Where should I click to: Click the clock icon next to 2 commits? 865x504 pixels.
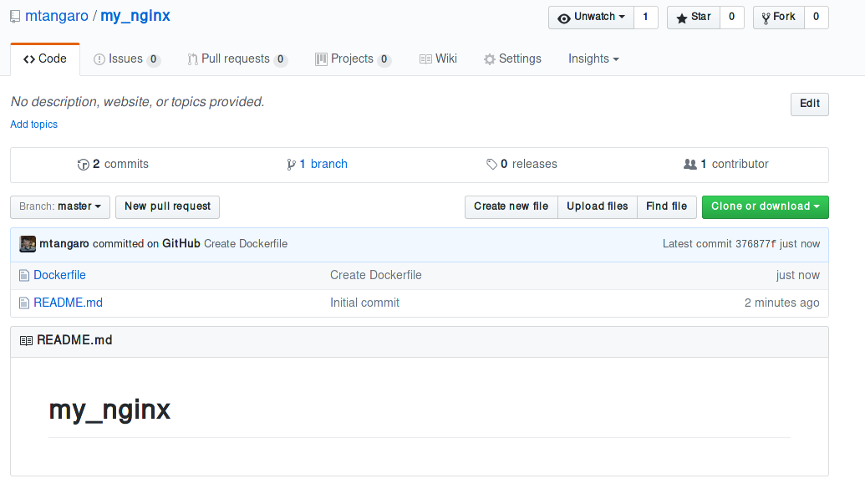click(x=84, y=164)
